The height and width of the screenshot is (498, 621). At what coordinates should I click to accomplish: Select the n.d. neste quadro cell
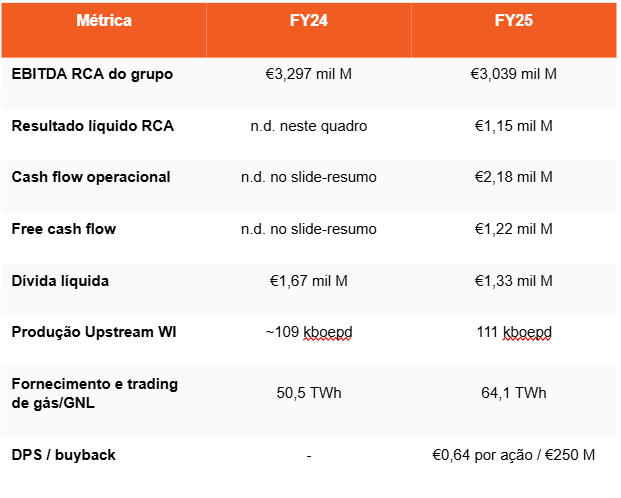coord(308,126)
